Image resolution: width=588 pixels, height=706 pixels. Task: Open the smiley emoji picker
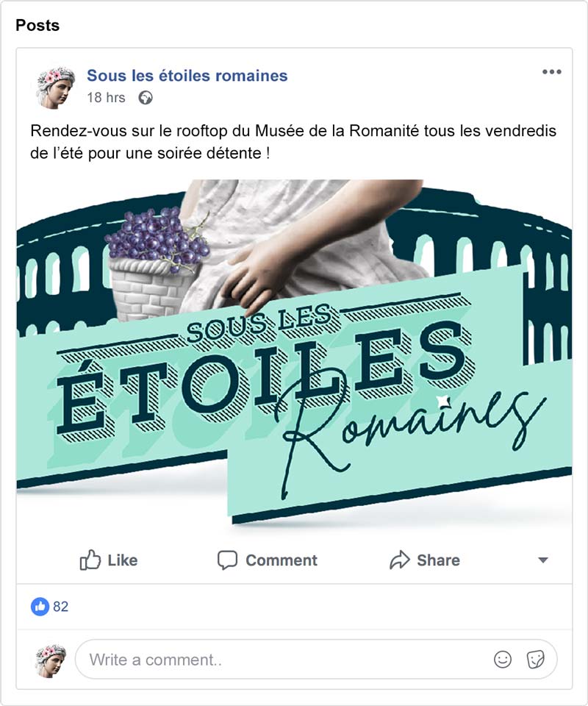(503, 660)
